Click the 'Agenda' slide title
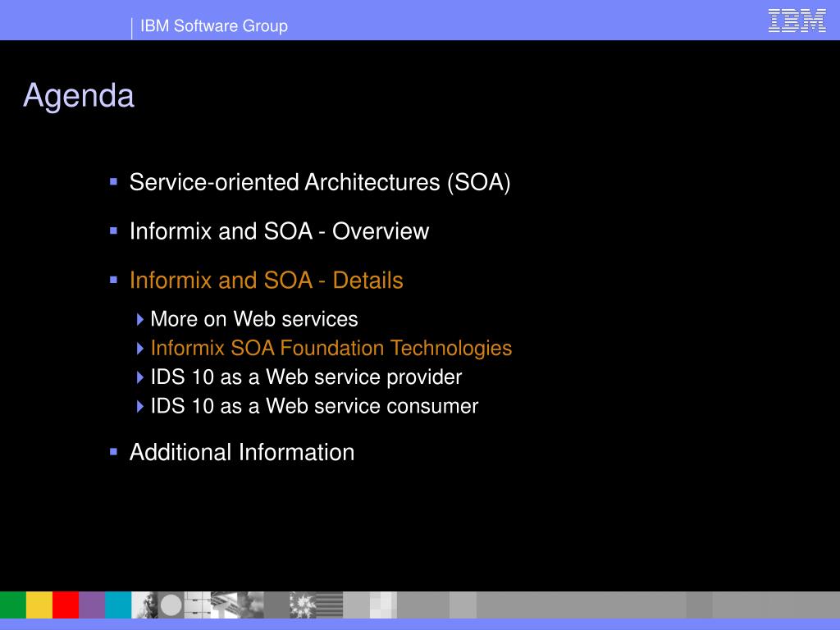The width and height of the screenshot is (840, 630). (x=78, y=96)
